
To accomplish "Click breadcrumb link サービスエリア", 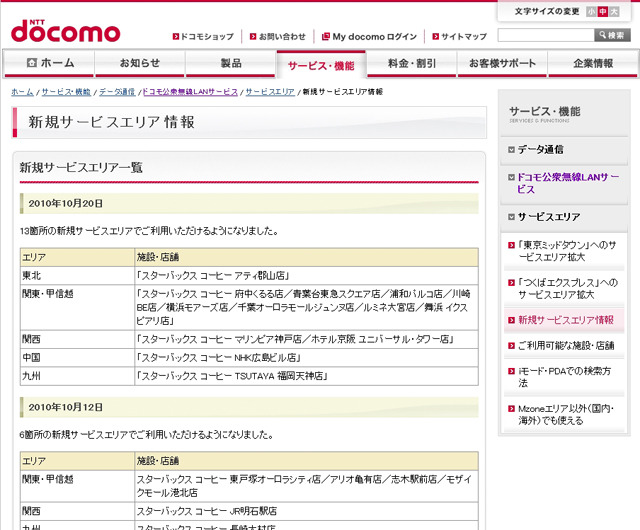I will click(x=270, y=92).
